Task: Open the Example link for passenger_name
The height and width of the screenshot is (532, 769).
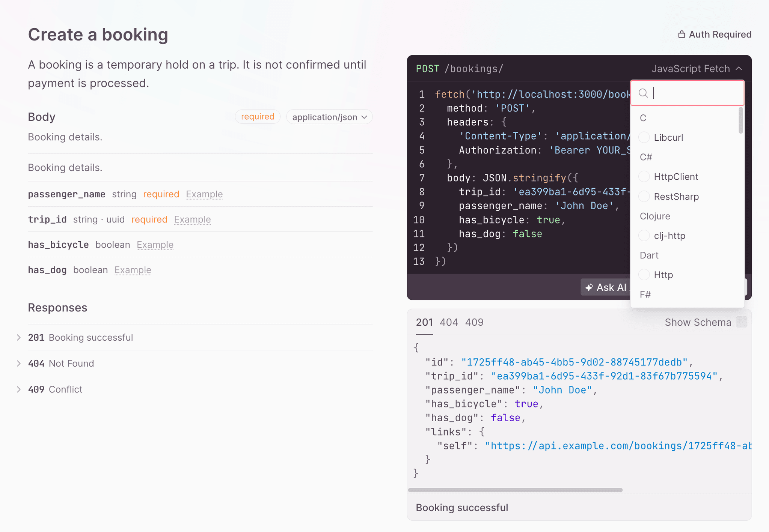Action: click(x=204, y=194)
